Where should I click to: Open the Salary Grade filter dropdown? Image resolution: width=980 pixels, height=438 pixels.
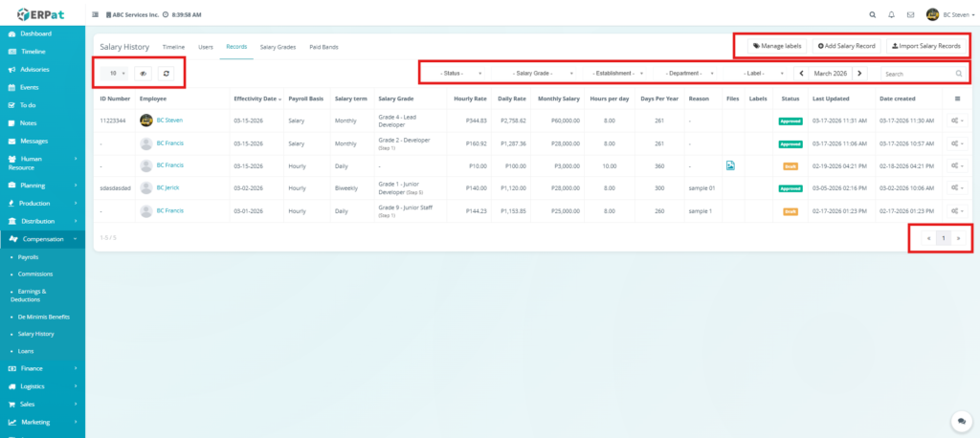(x=534, y=73)
